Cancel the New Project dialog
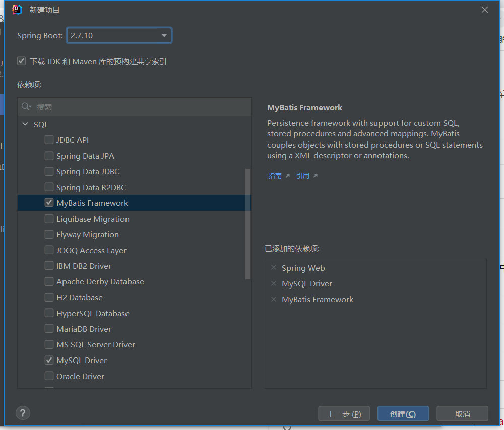 pyautogui.click(x=462, y=413)
